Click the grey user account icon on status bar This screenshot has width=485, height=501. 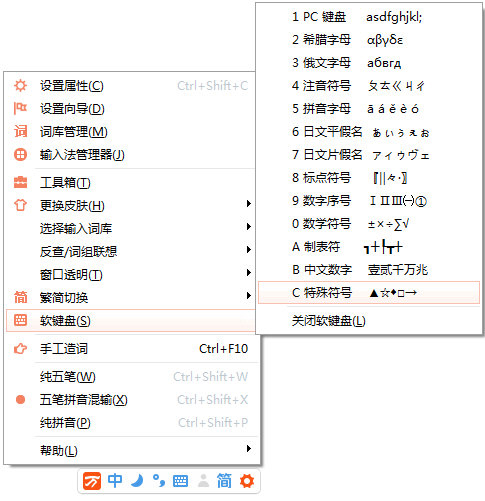tap(203, 481)
